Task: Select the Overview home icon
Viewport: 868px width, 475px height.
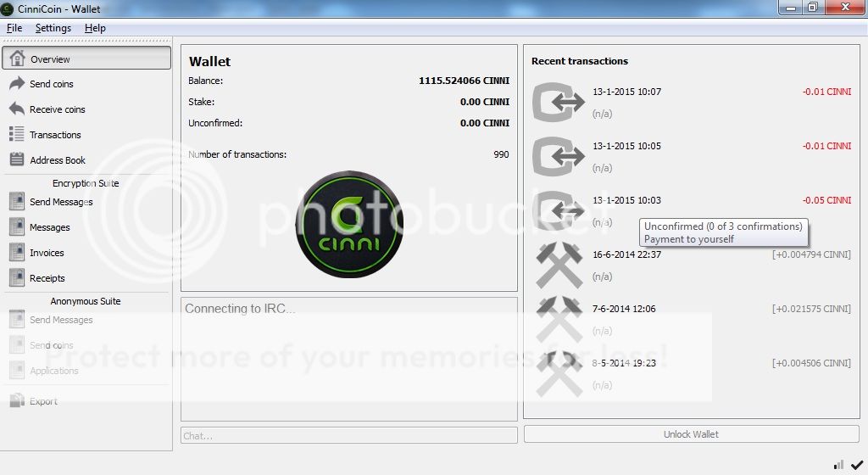Action: (x=17, y=59)
